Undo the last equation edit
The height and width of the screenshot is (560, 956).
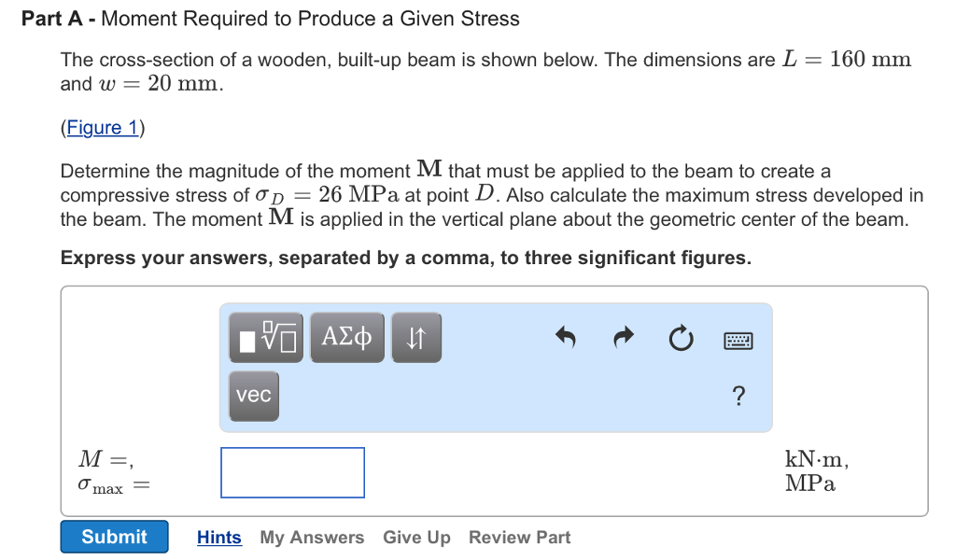click(566, 339)
